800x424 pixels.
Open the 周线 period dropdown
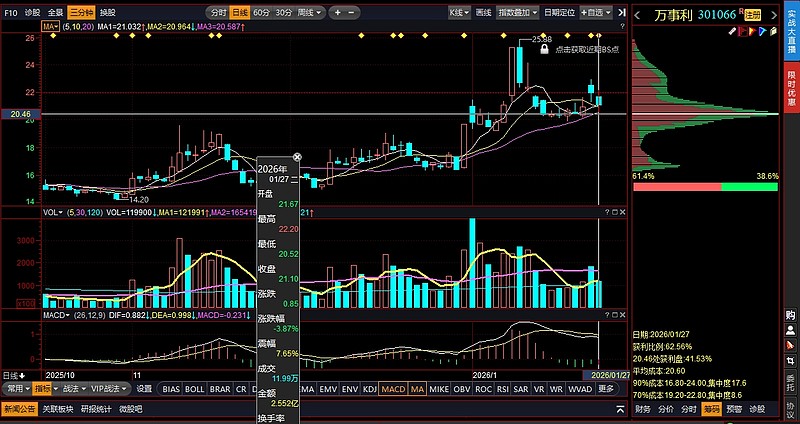click(x=312, y=13)
